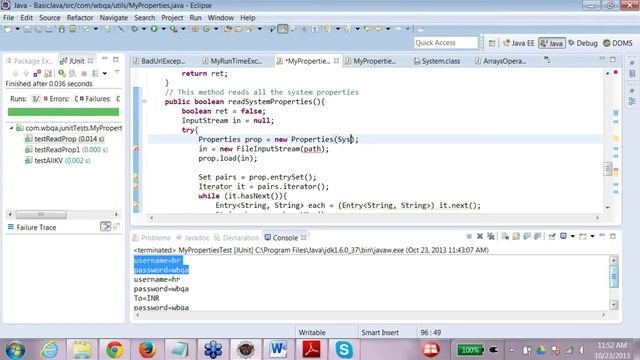Open the Problems tab
This screenshot has width=640, height=360.
(151, 238)
